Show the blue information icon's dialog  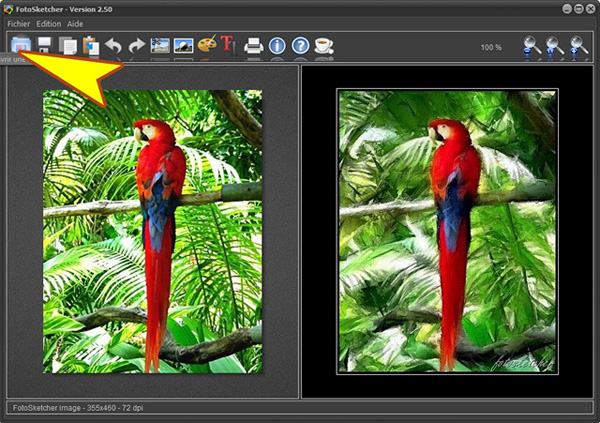pos(277,45)
